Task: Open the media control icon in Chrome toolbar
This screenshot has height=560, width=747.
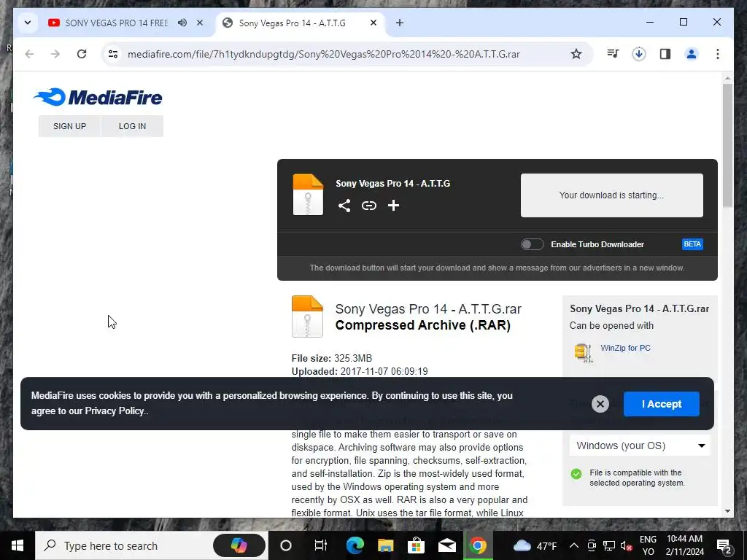Action: point(613,54)
